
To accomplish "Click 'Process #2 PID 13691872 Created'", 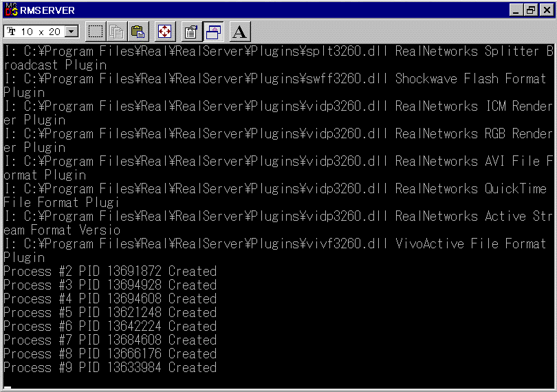I will [x=110, y=271].
